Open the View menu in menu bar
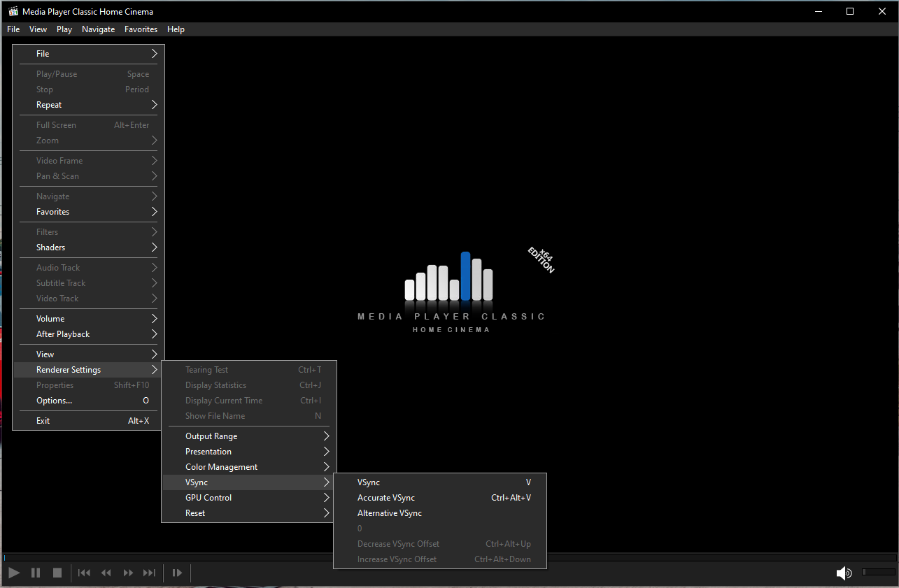899x588 pixels. [x=38, y=29]
